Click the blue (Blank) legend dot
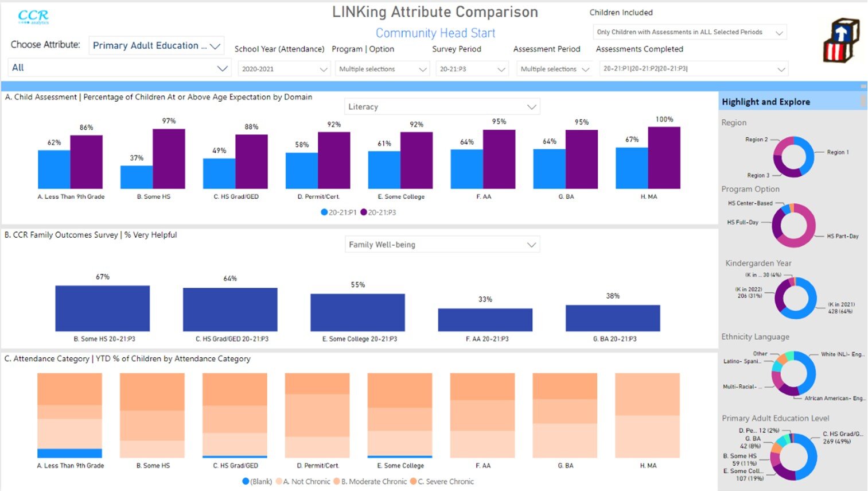Image resolution: width=868 pixels, height=491 pixels. coord(246,481)
